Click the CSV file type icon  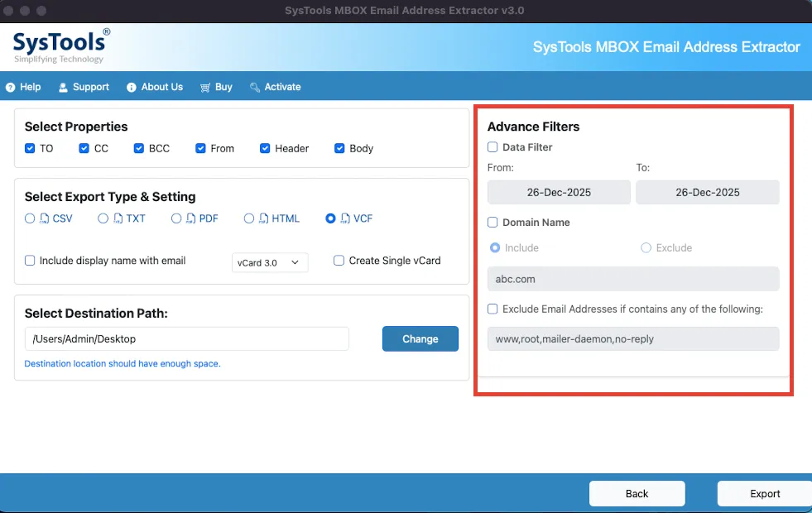tap(45, 218)
